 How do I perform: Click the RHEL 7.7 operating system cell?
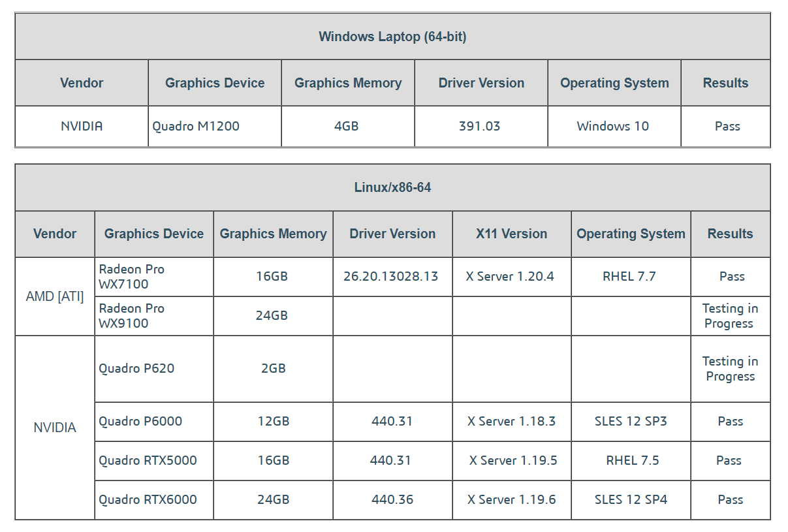tap(631, 277)
